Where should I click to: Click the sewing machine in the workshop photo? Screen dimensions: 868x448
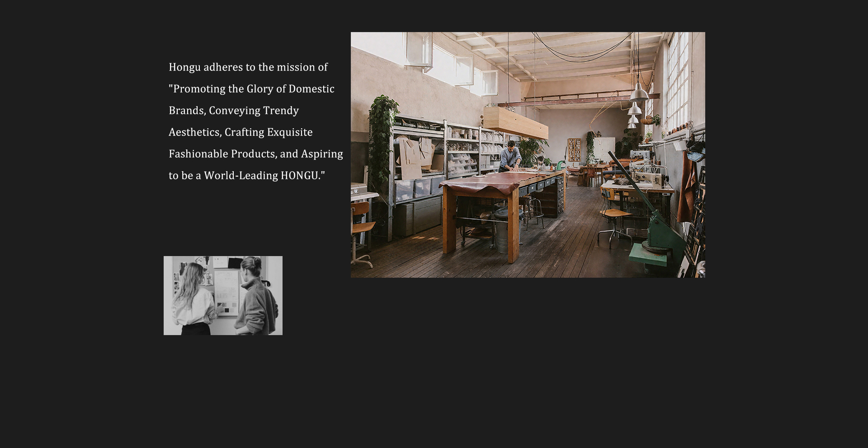pos(649,179)
